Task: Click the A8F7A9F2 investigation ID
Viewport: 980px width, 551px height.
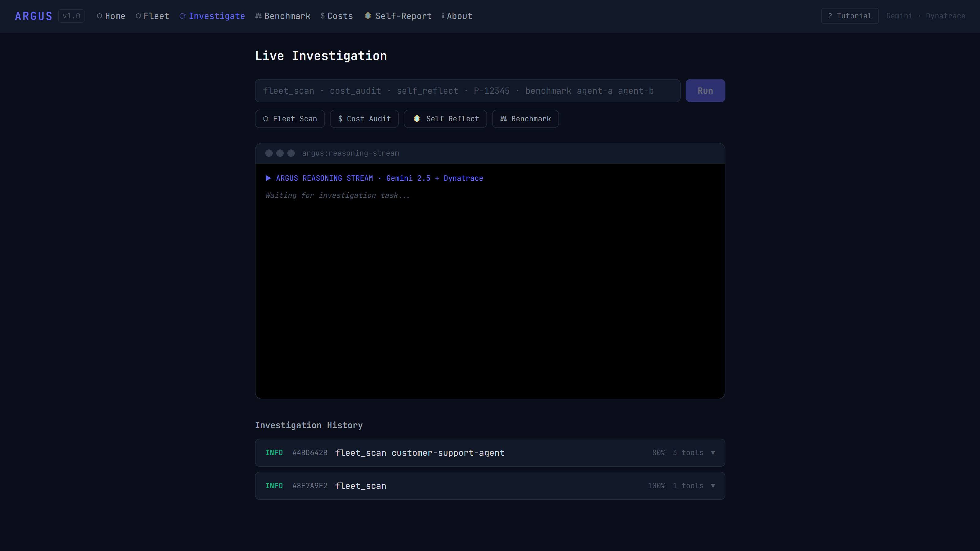Action: [x=310, y=485]
